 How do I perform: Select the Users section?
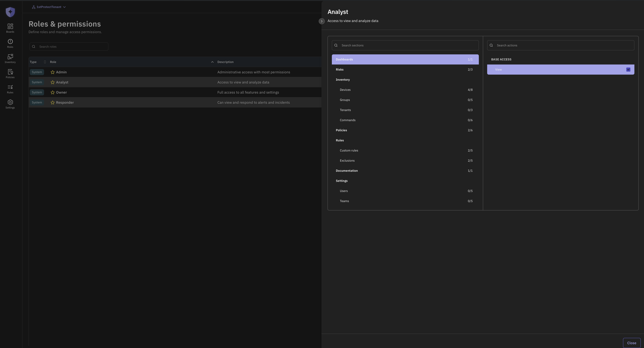tap(405, 191)
